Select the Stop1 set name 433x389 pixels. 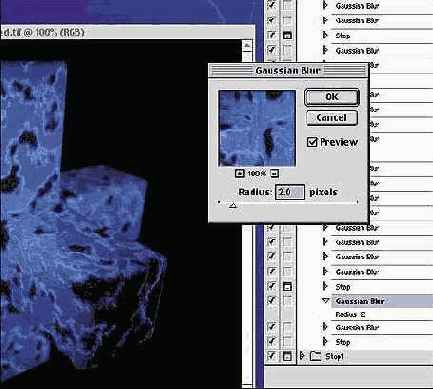tap(334, 356)
